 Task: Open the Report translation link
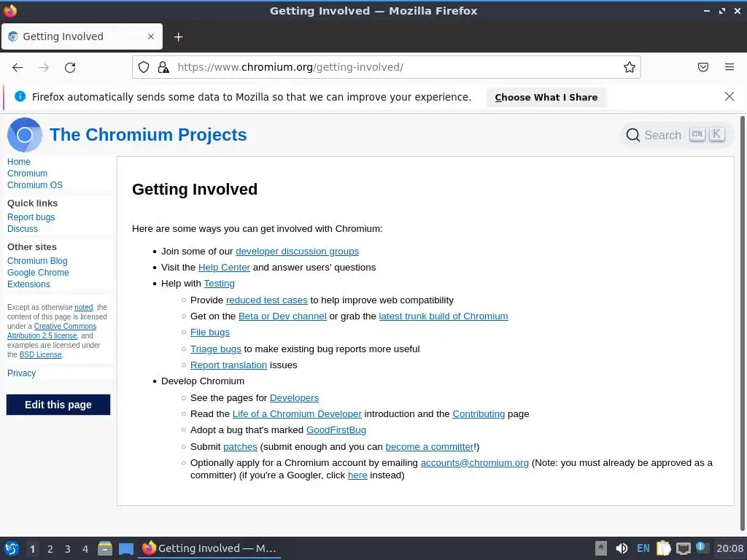[228, 365]
